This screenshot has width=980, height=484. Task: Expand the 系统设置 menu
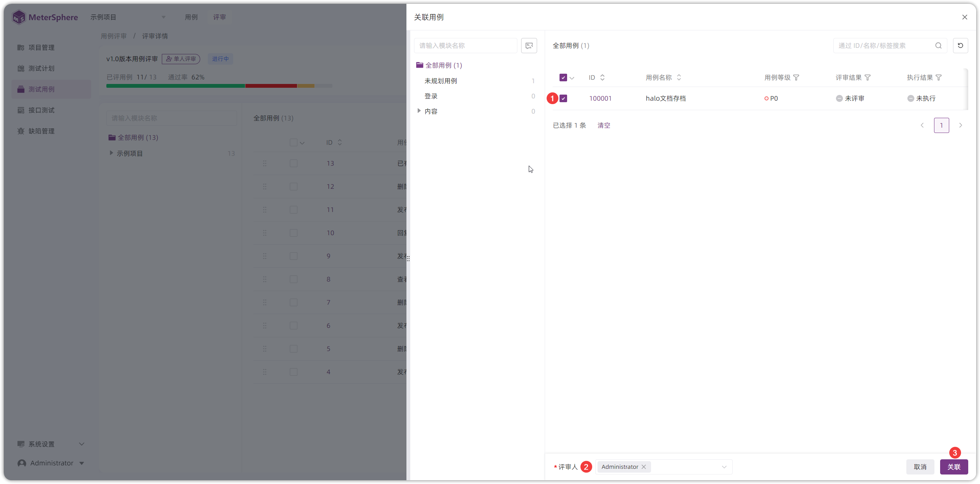[51, 444]
